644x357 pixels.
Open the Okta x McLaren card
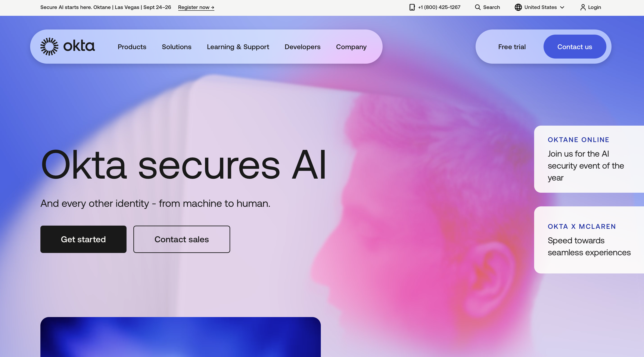[589, 240]
